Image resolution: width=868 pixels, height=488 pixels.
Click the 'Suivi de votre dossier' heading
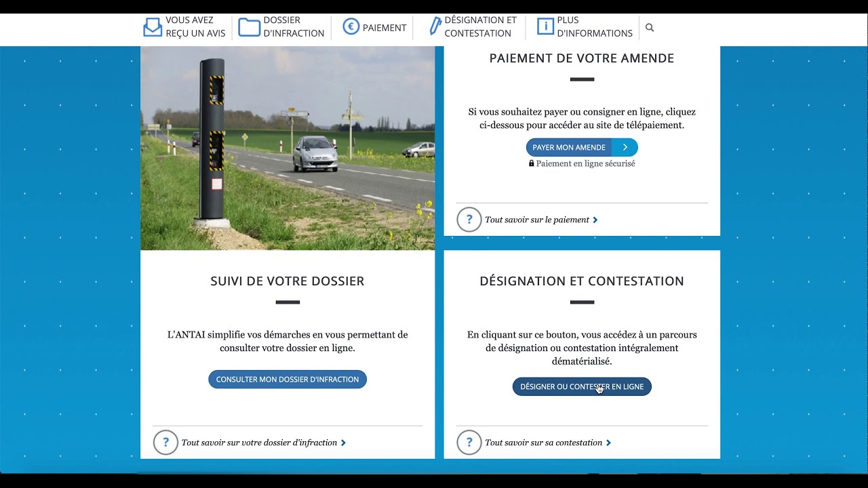point(288,281)
